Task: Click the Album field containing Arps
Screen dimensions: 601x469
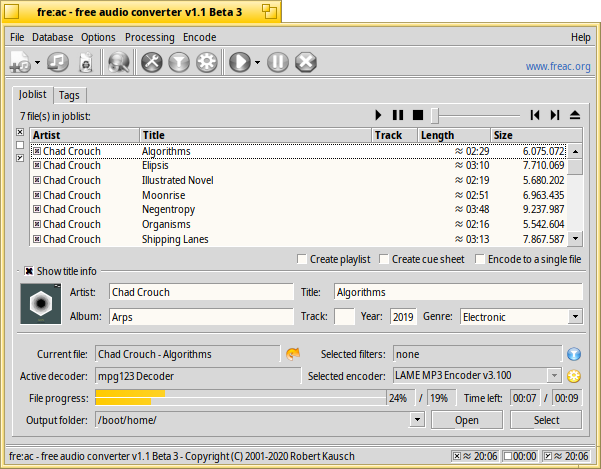Action: pyautogui.click(x=201, y=317)
